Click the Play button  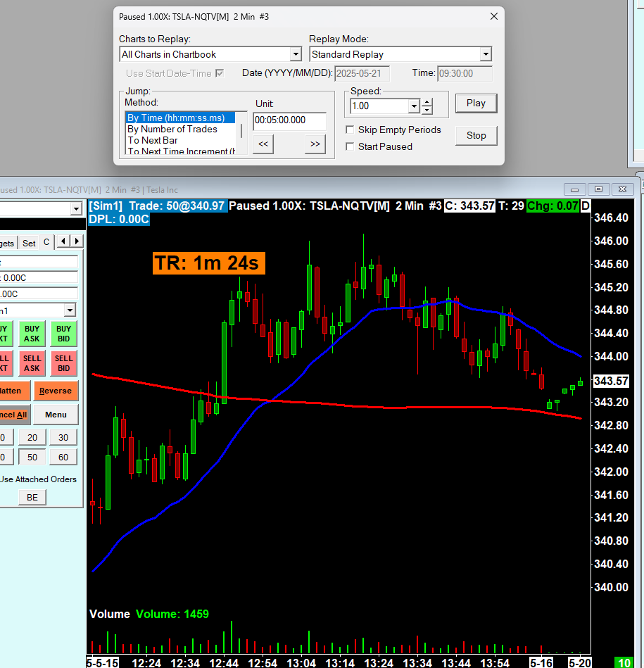(x=476, y=103)
